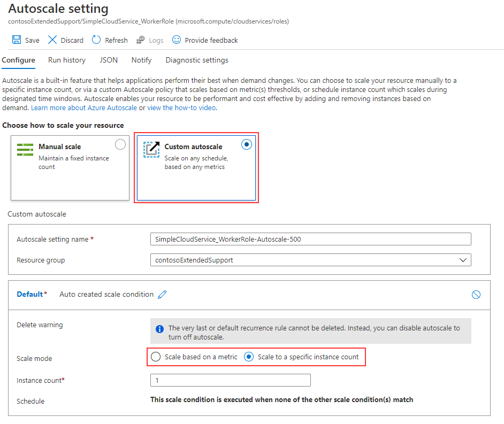Viewport: 504px width, 424px height.
Task: Select the Manual scale radio button
Action: [120, 144]
